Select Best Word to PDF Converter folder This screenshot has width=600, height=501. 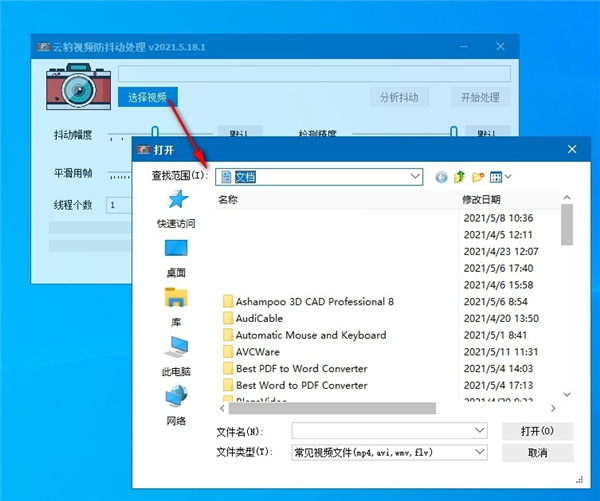coord(295,385)
